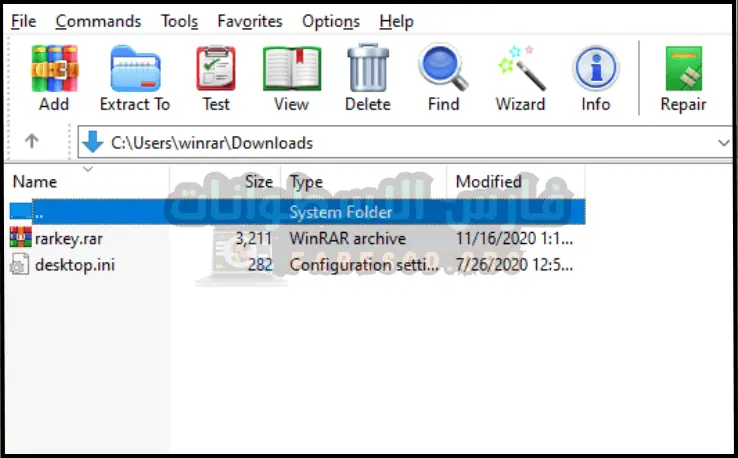738x458 pixels.
Task: Select the rarkey.rar archive file
Action: pyautogui.click(x=68, y=238)
